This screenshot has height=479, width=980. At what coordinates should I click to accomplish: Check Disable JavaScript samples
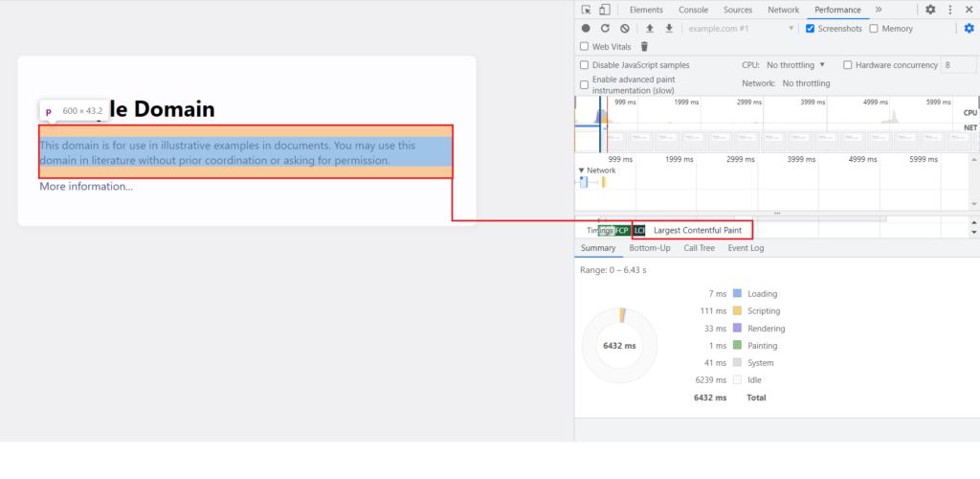585,65
